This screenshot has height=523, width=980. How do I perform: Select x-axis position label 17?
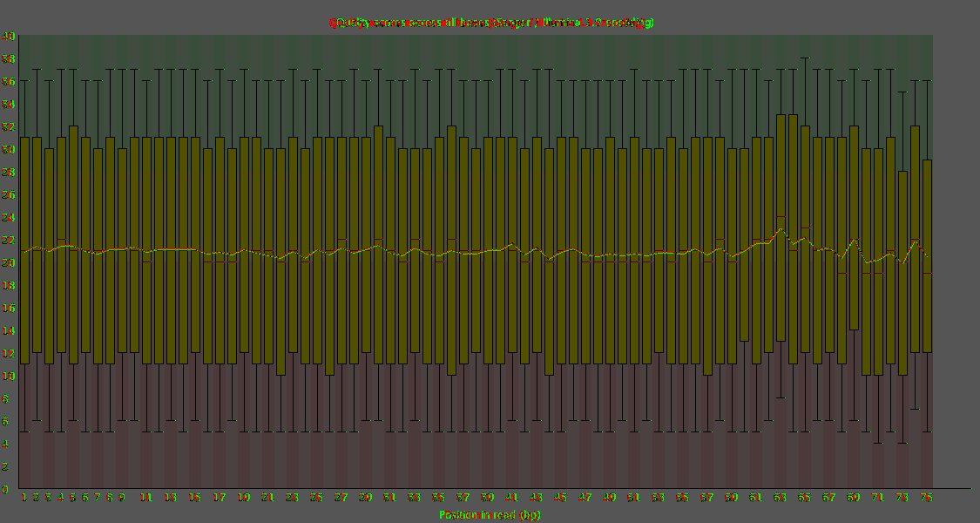[220, 498]
